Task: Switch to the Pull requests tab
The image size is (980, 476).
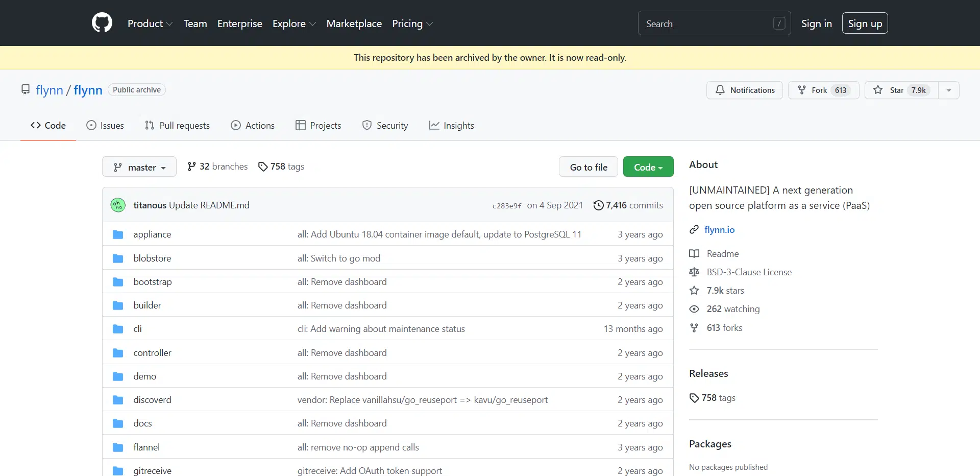Action: click(x=177, y=126)
